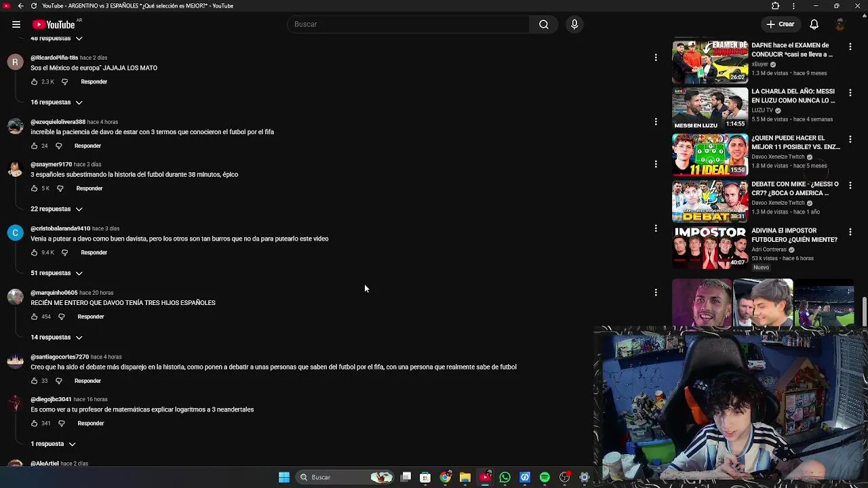Screen dimensions: 868x488
Task: Dislike the comment by @snaymer9170
Action: [x=60, y=188]
